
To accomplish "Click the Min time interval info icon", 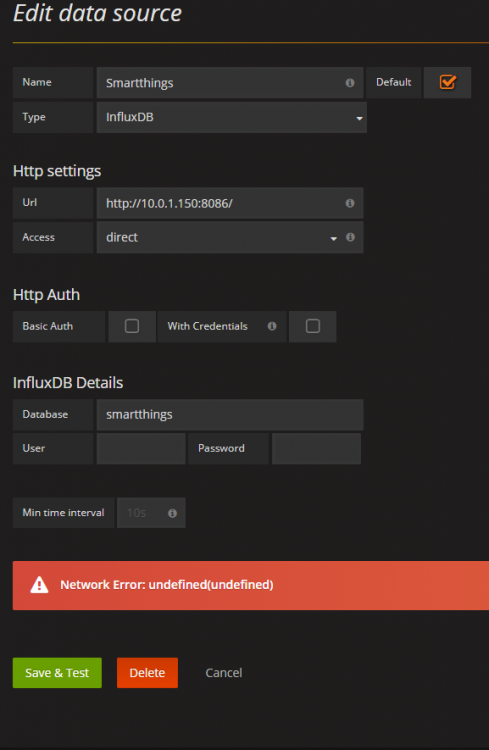I will 172,513.
